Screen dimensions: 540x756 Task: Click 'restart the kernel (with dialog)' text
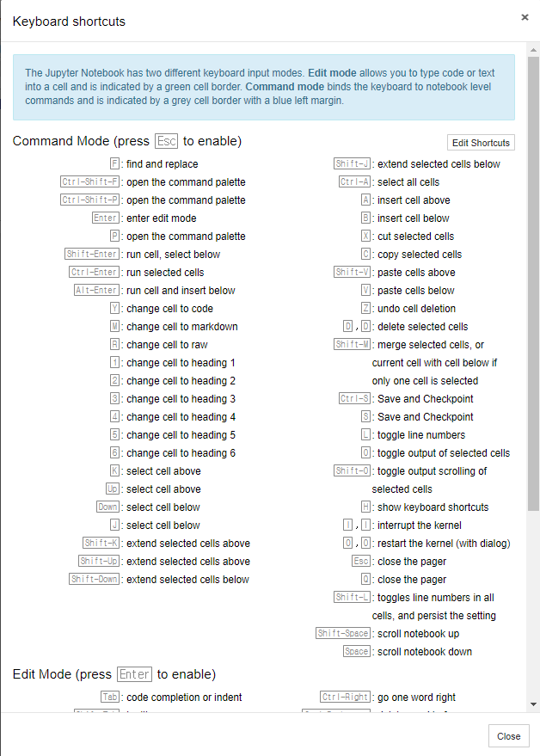point(444,544)
